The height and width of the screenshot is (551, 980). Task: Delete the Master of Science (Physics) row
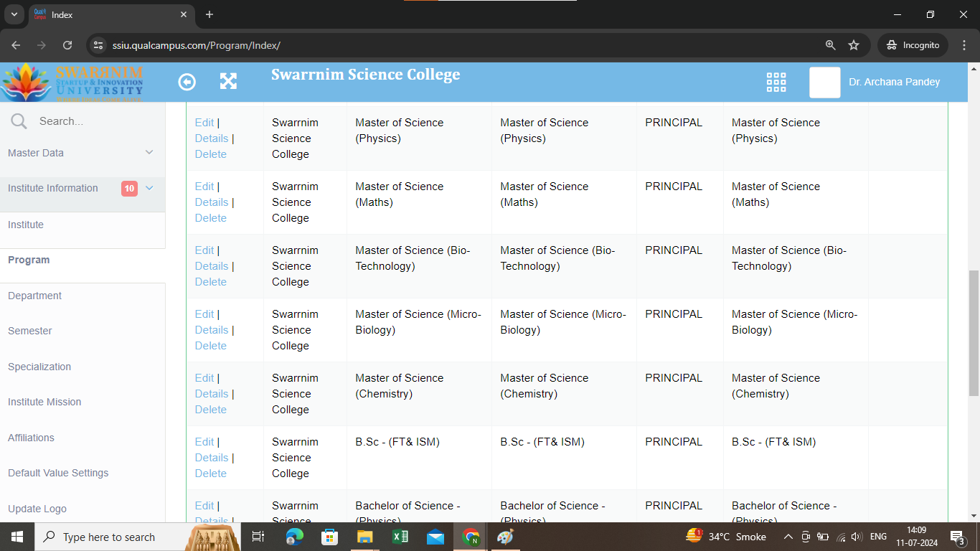(x=211, y=154)
